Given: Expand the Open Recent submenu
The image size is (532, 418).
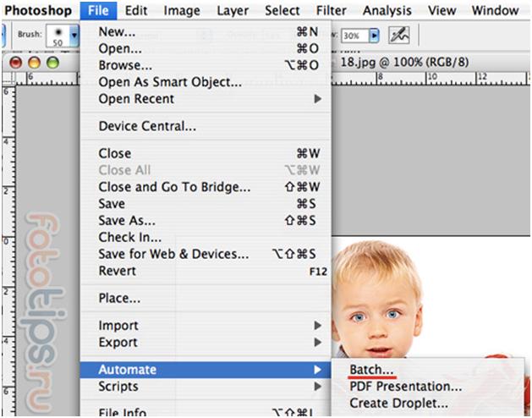Looking at the screenshot, I should [318, 99].
